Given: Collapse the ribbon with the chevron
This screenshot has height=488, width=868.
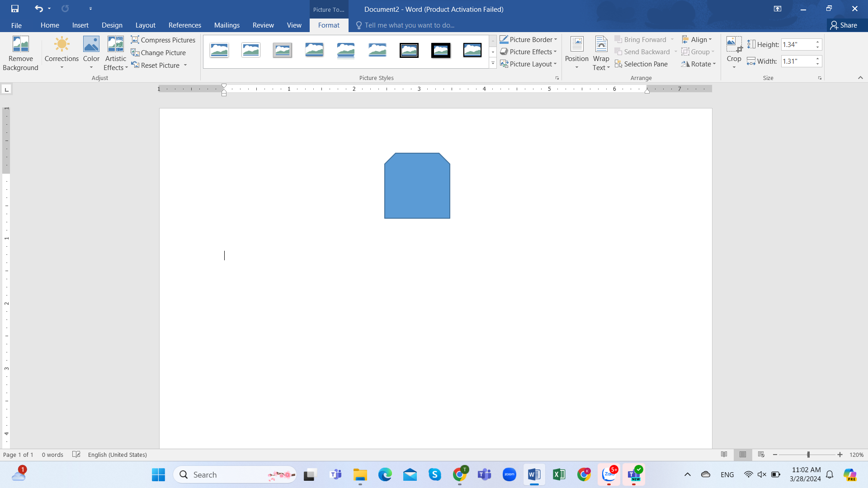Looking at the screenshot, I should click(860, 78).
